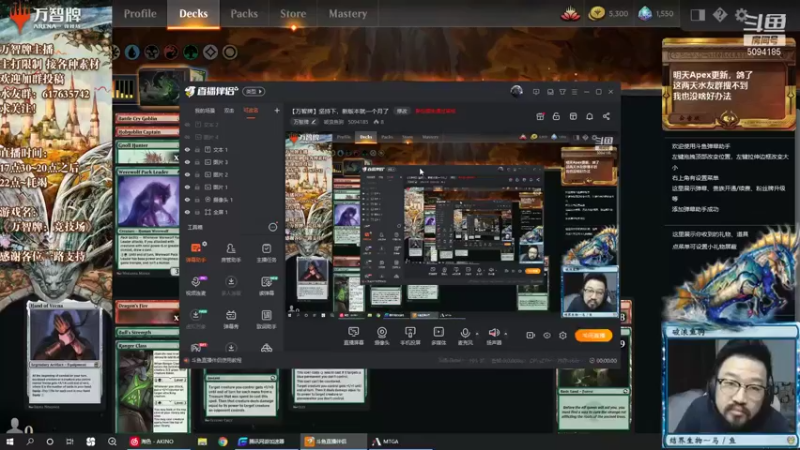Click the edit pencil beside 万智牌 category

[x=314, y=122]
